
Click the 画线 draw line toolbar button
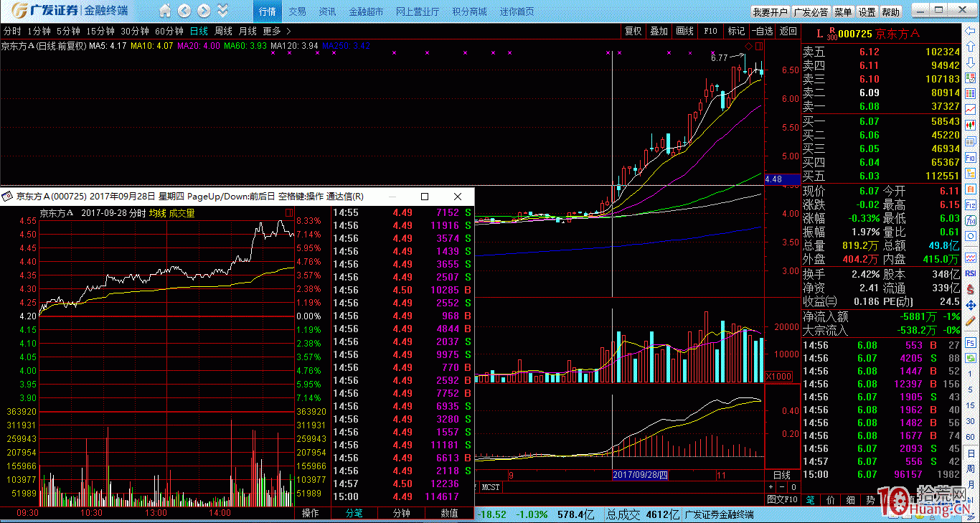(x=684, y=31)
